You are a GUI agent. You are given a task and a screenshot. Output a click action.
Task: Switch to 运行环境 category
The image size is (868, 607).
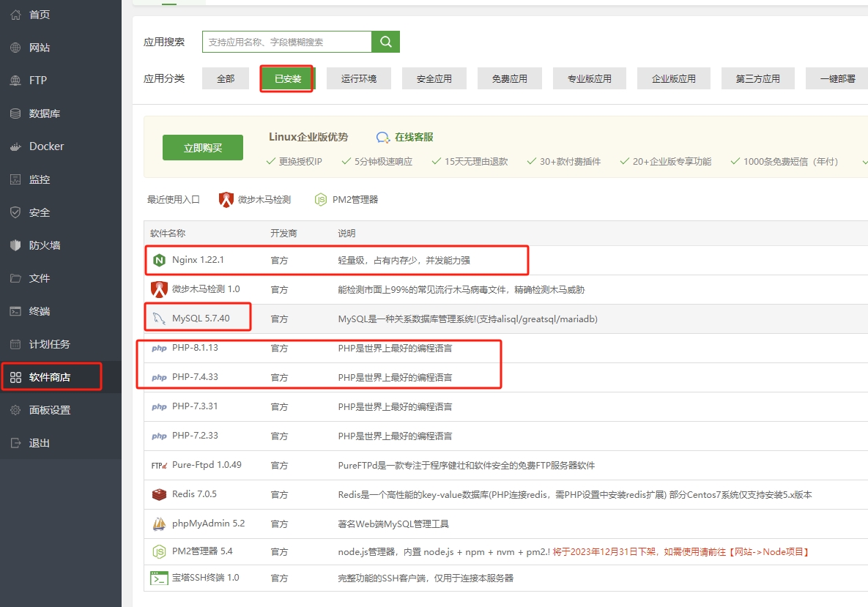tap(359, 78)
